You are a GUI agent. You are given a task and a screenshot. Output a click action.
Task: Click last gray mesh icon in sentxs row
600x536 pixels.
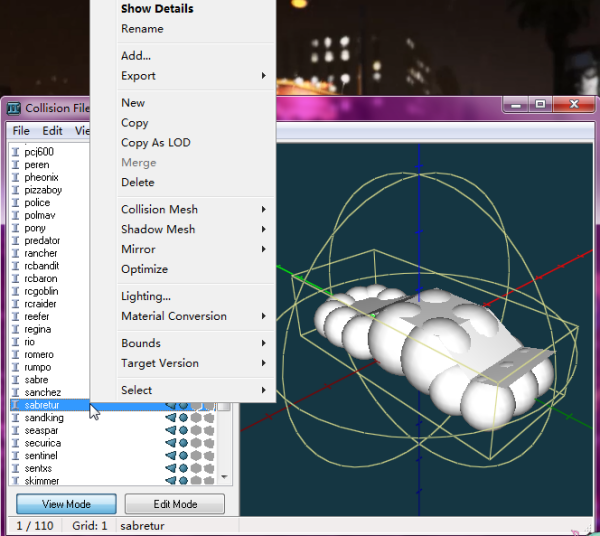[209, 468]
